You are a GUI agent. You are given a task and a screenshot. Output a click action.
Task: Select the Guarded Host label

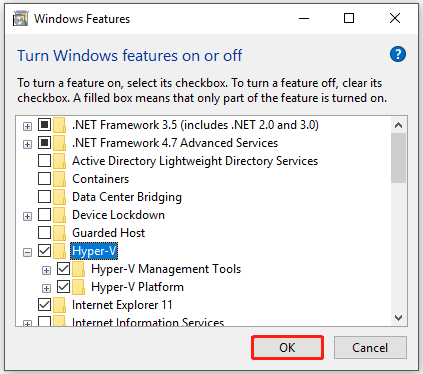pos(109,233)
